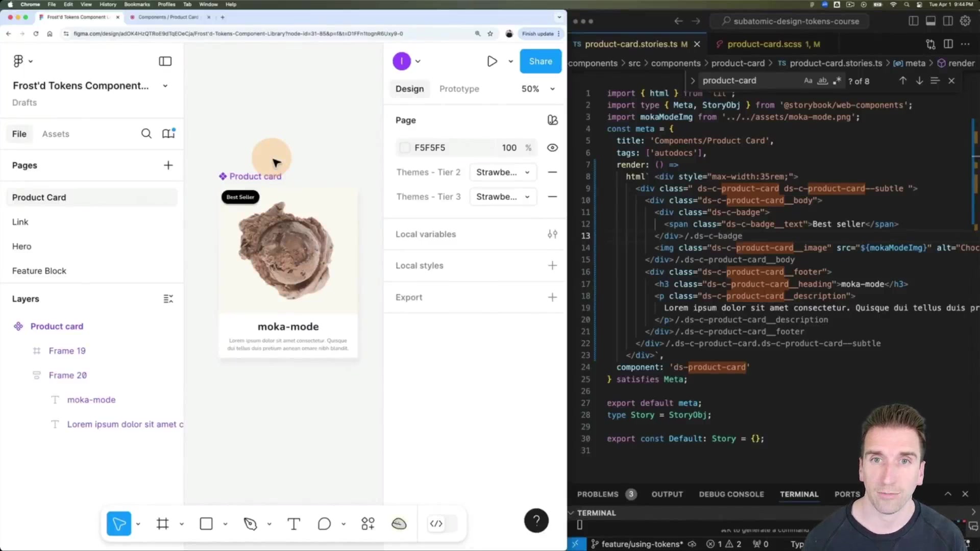This screenshot has width=980, height=551.
Task: Toggle Match Case in the VS Code find widget
Action: [808, 81]
